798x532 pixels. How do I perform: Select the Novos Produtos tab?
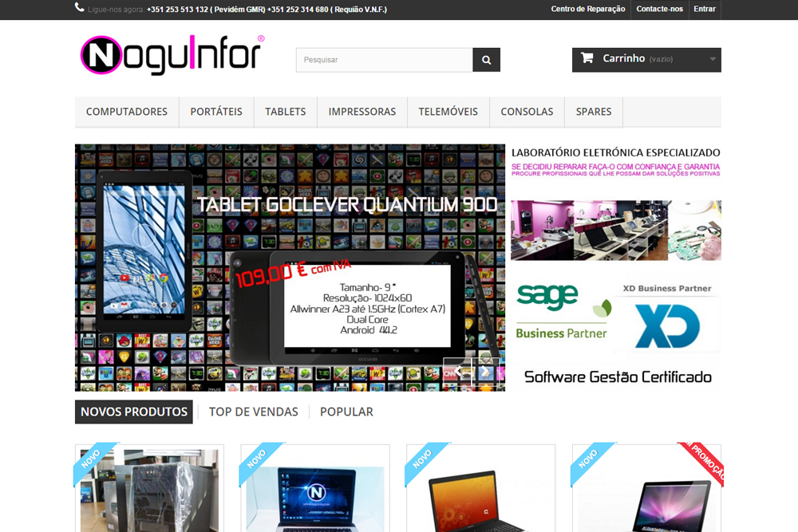134,412
